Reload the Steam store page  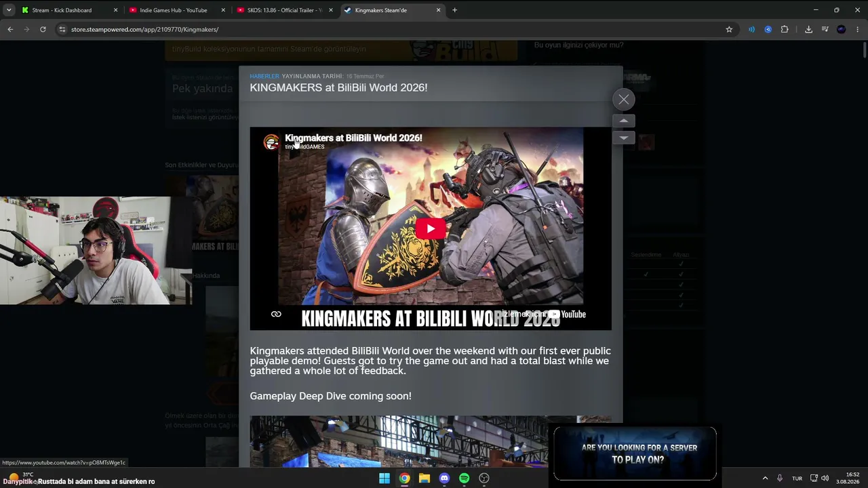(43, 29)
